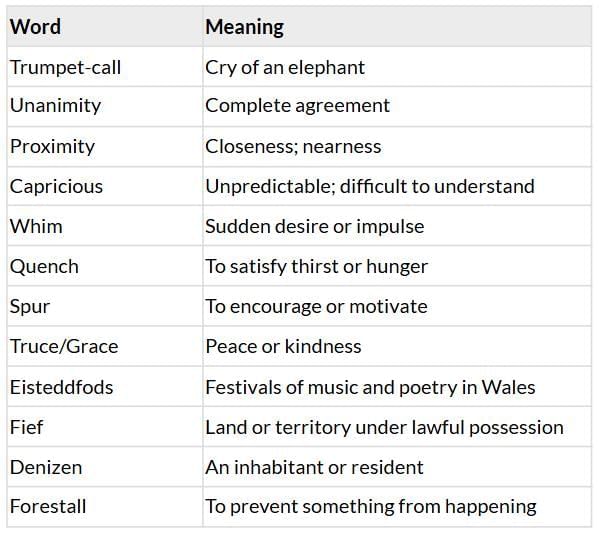599x536 pixels.
Task: Click the Truce/Grace word
Action: pos(64,347)
